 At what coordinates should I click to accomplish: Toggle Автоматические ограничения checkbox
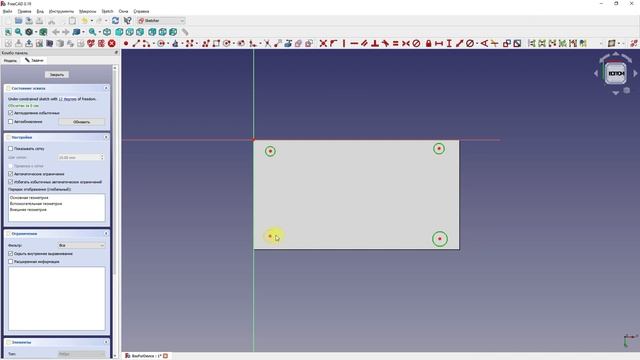(x=11, y=174)
